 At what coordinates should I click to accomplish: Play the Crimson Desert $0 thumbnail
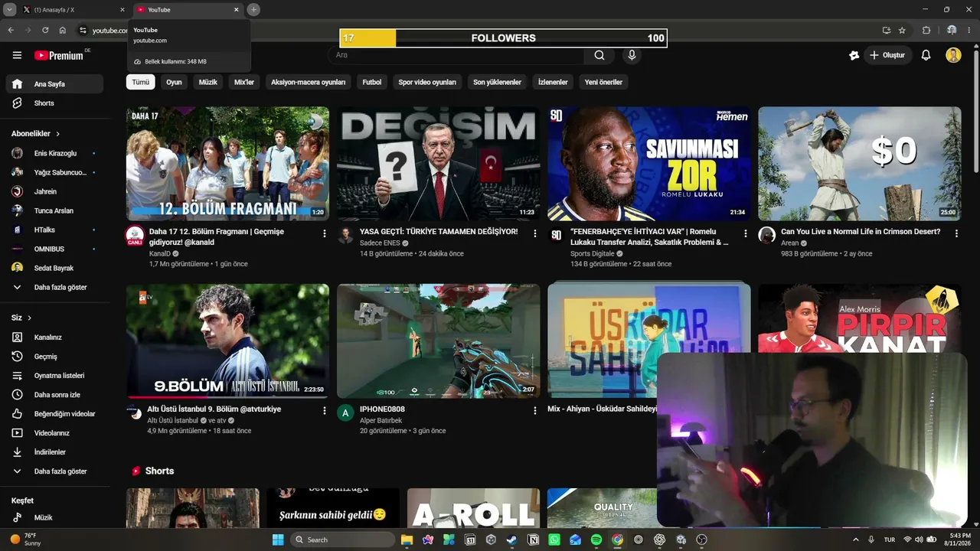pyautogui.click(x=860, y=164)
